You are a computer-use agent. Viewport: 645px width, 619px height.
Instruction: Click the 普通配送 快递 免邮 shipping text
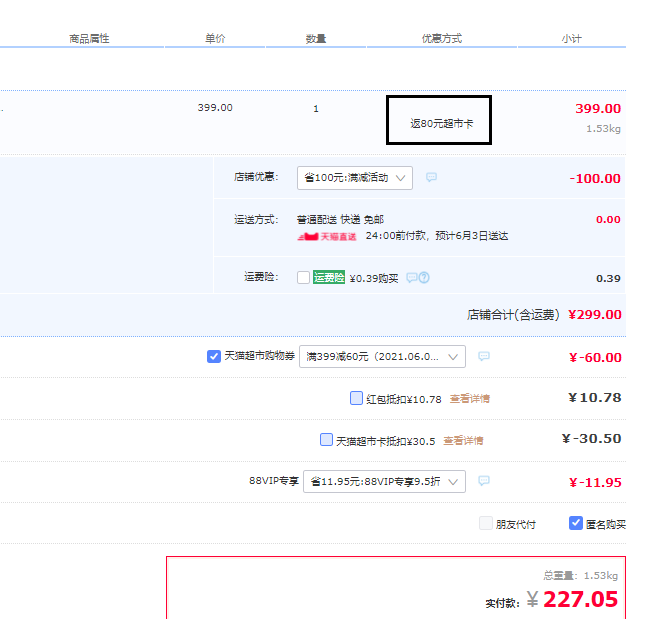[340, 220]
